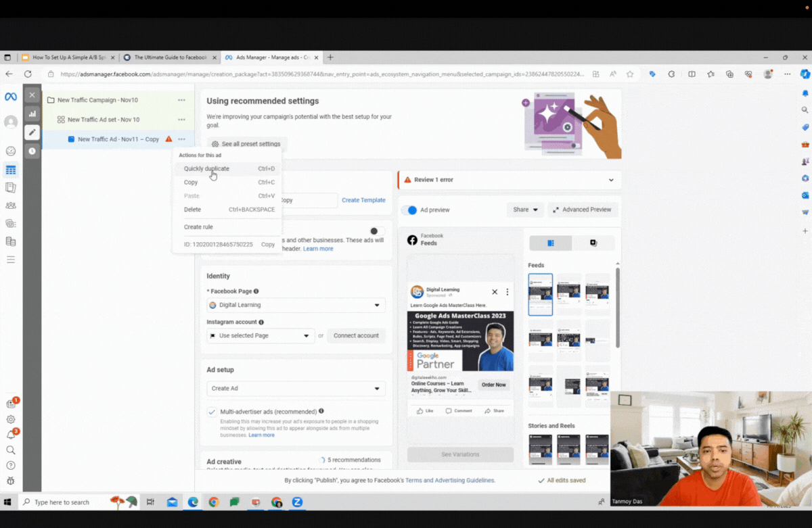Image resolution: width=812 pixels, height=528 pixels.
Task: Copy the ad ID from actions menu
Action: (268, 245)
